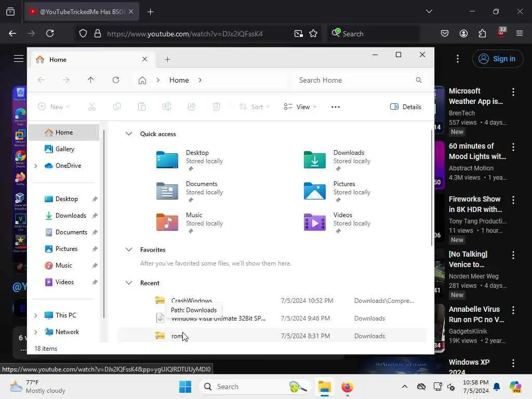This screenshot has height=399, width=532.
Task: Collapse the Favorites section
Action: 129,250
